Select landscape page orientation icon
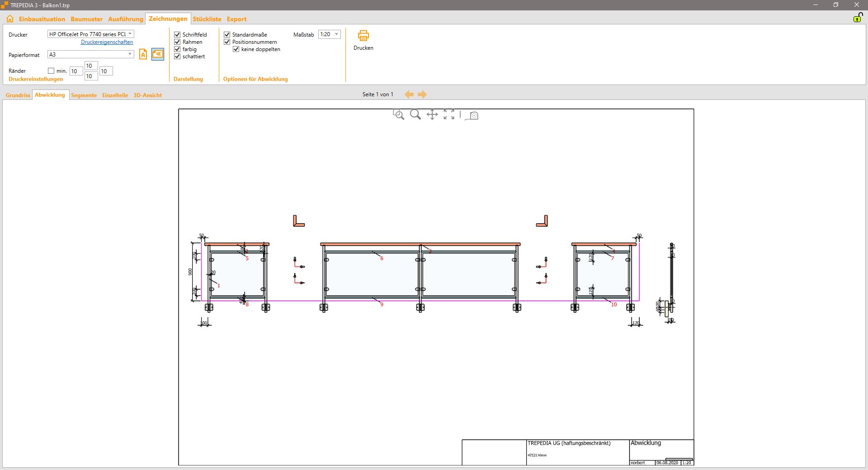Image resolution: width=868 pixels, height=470 pixels. click(157, 54)
